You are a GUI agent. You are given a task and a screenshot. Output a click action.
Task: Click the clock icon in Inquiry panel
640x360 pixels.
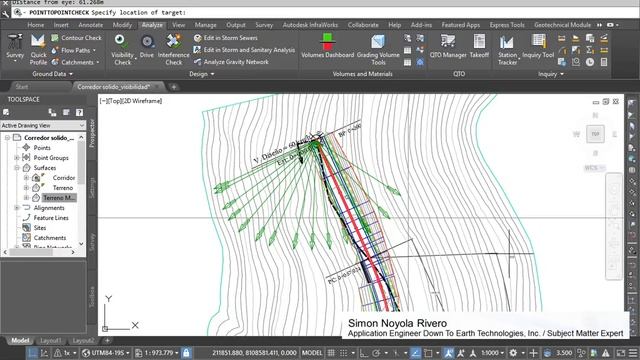pyautogui.click(x=590, y=62)
